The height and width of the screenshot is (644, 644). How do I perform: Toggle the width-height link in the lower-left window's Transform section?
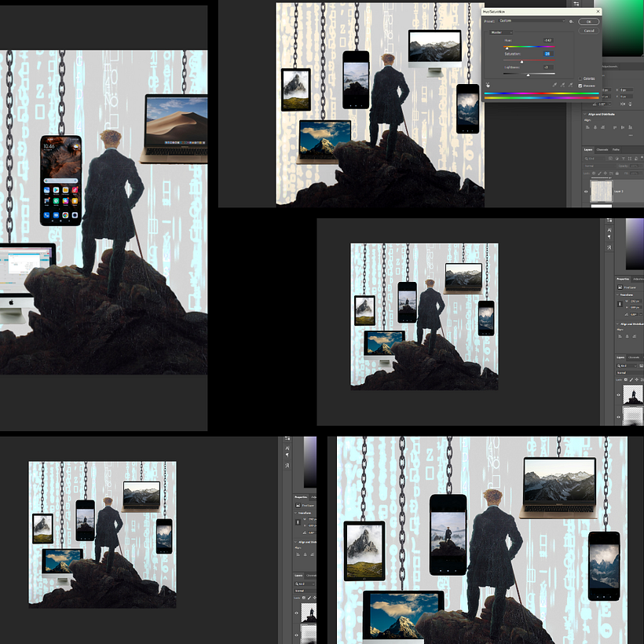pyautogui.click(x=298, y=522)
